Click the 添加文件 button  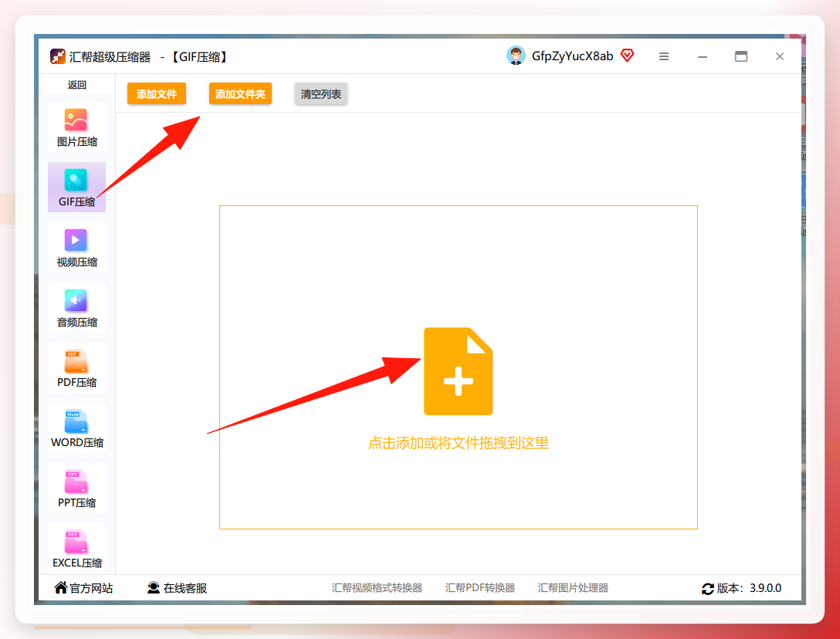157,93
